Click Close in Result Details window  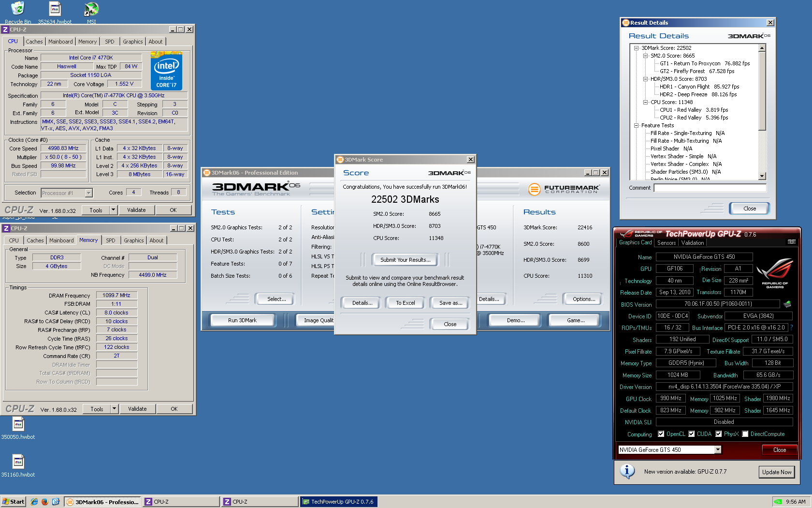click(x=750, y=209)
